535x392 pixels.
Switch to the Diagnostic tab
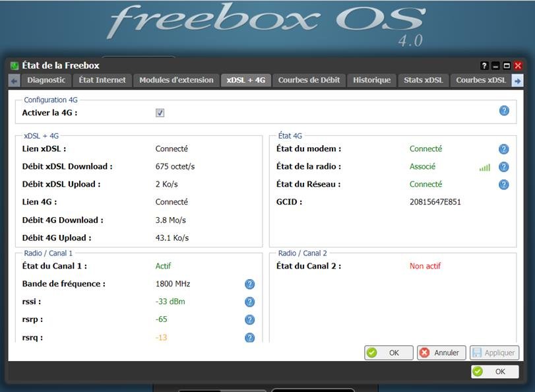pyautogui.click(x=46, y=81)
